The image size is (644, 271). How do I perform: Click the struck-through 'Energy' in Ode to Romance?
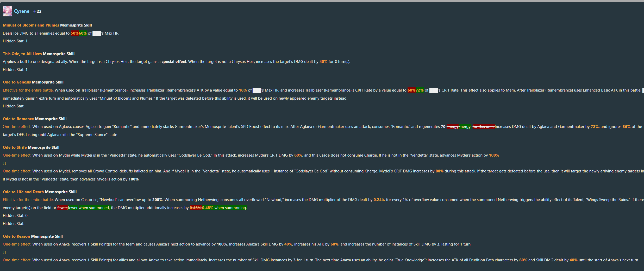pyautogui.click(x=453, y=127)
